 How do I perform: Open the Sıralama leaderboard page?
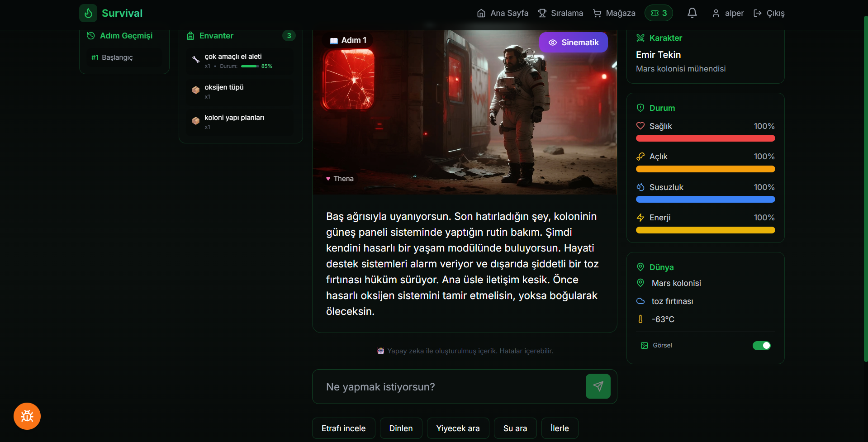[560, 13]
